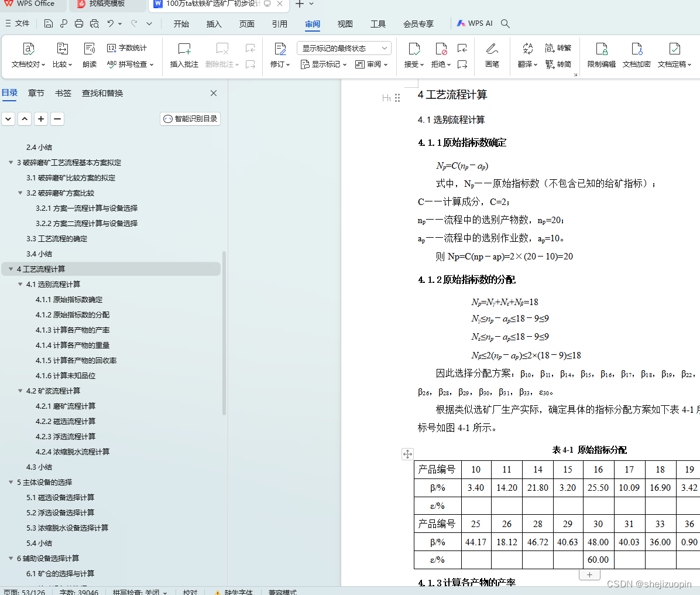Accept the change with 接受

[414, 56]
